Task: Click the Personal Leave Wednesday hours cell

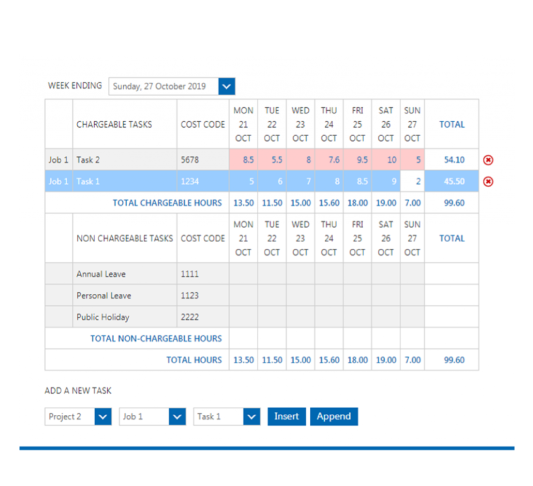Action: [300, 295]
